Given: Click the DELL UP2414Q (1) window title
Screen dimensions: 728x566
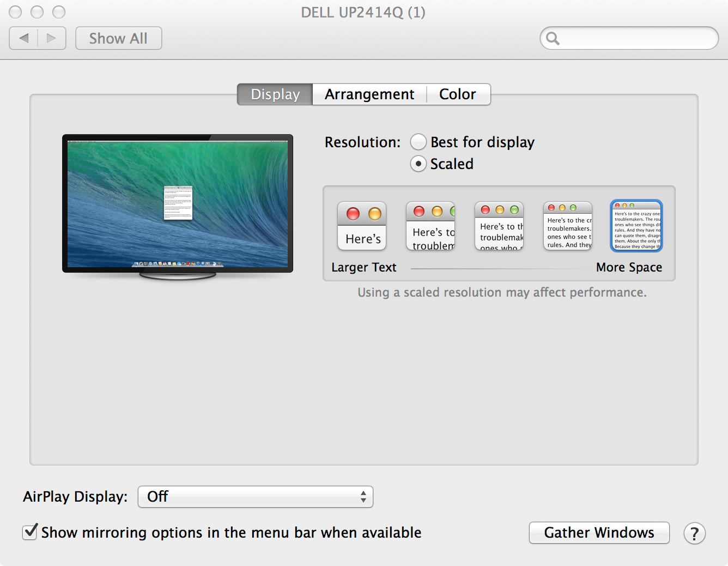Looking at the screenshot, I should 363,12.
